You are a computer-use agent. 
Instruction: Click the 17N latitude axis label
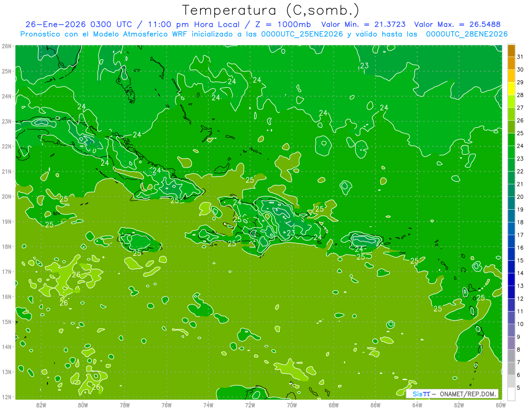pyautogui.click(x=6, y=271)
